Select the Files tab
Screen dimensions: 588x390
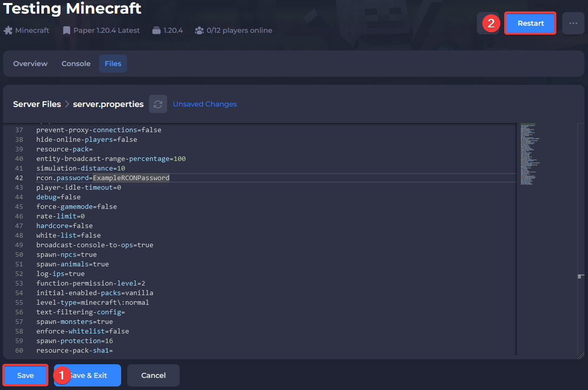113,64
